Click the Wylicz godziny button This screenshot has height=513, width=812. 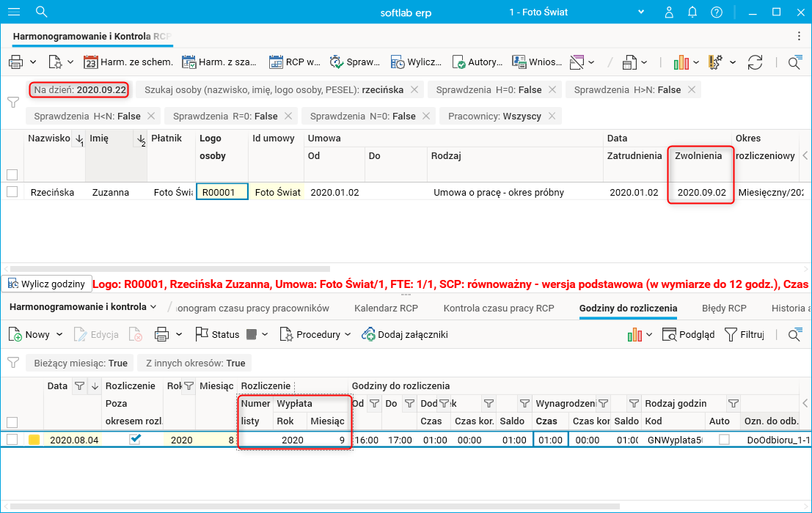tap(47, 284)
